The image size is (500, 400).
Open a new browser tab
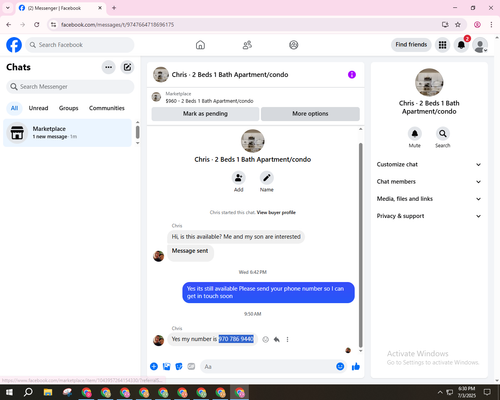coord(114,8)
